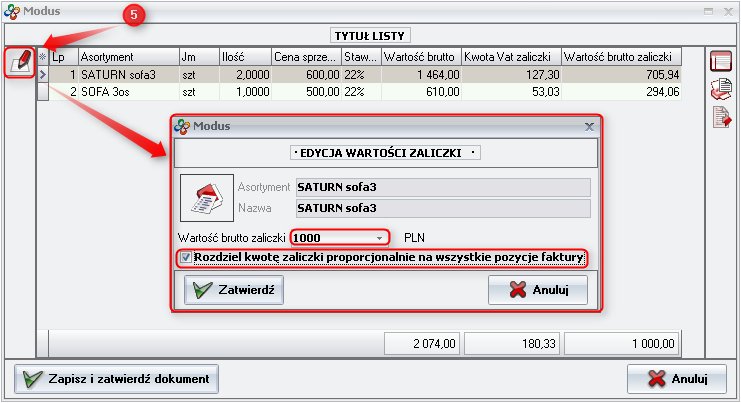The width and height of the screenshot is (741, 403).
Task: Close the Edycja wartości zaliczki dialog
Action: click(589, 127)
